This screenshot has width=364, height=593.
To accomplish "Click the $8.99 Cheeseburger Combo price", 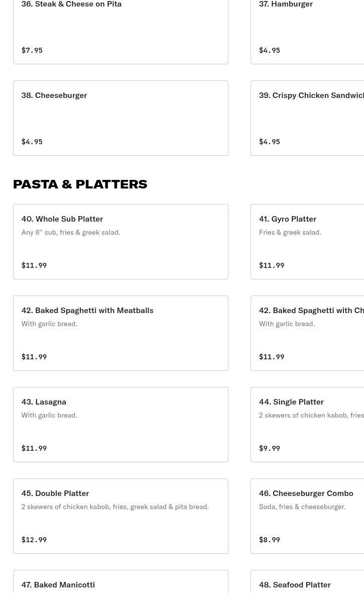I will tap(270, 540).
